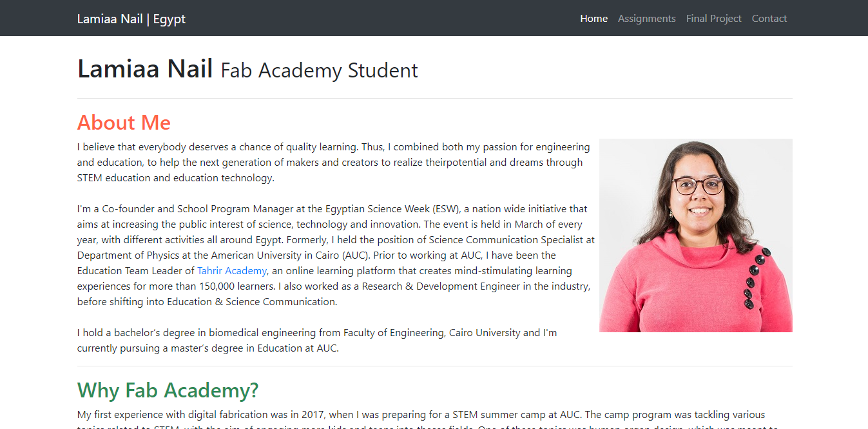Follow the Tahrir Academy hyperlink
Screen dimensions: 868x429
tap(231, 271)
